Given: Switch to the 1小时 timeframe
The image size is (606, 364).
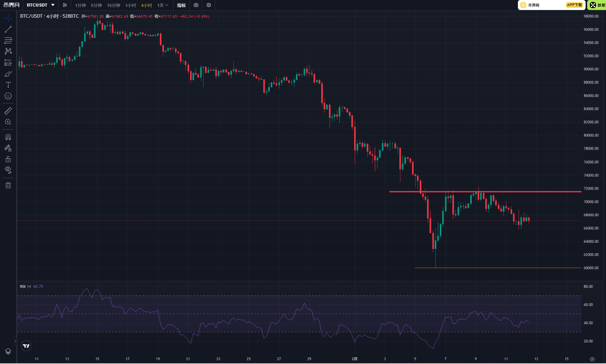Looking at the screenshot, I should click(x=131, y=5).
